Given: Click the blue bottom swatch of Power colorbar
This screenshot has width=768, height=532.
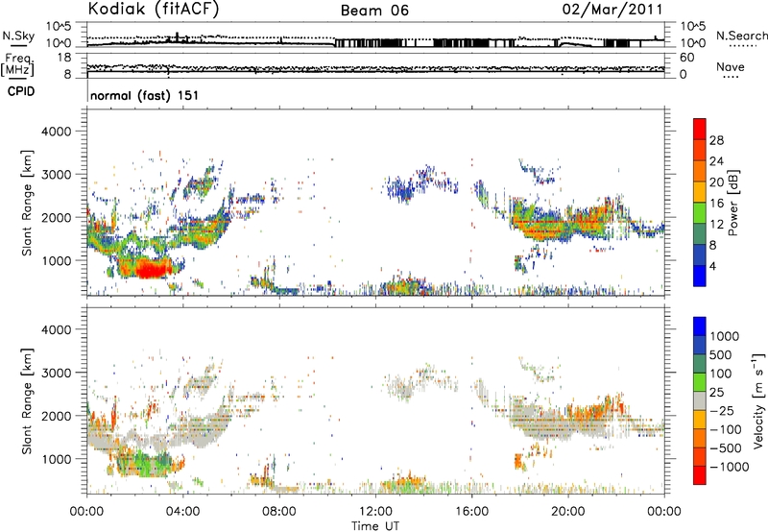Looking at the screenshot, I should [700, 276].
